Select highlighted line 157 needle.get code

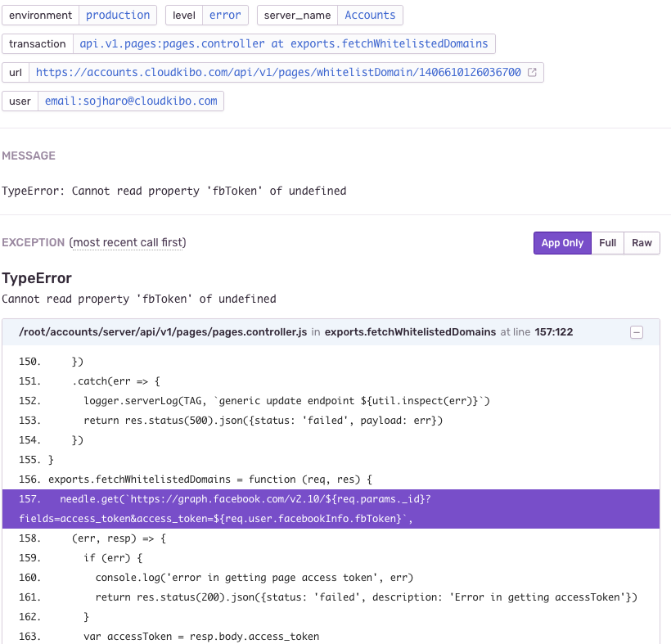(x=331, y=509)
